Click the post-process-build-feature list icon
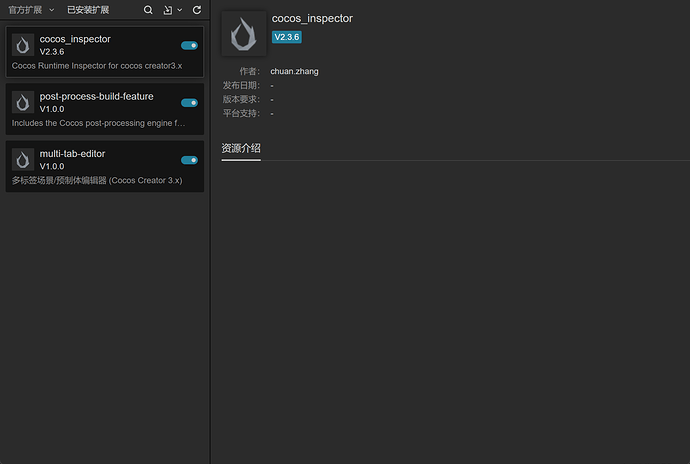This screenshot has width=690, height=464. tap(23, 102)
